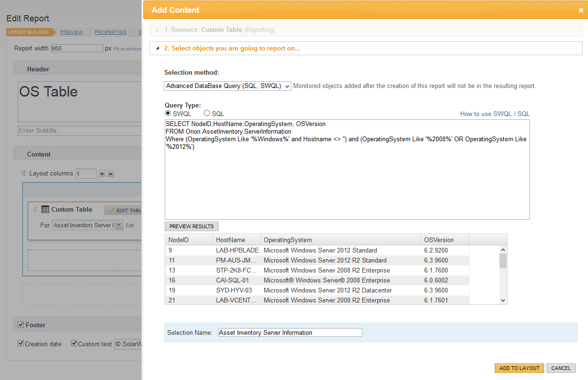Select the LAB-VCENT... host row

[x=317, y=300]
